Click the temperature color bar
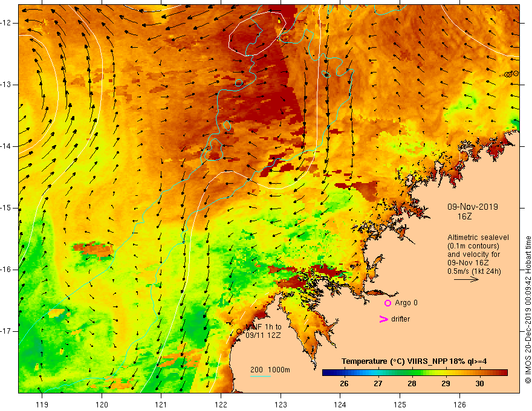Image resolution: width=532 pixels, height=411 pixels. (415, 373)
